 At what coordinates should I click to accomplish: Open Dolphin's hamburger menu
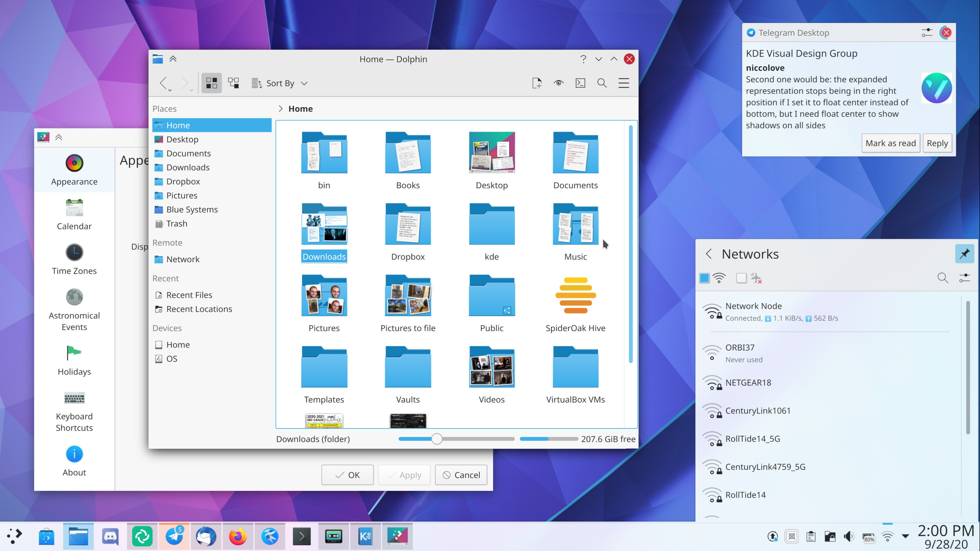(x=624, y=83)
